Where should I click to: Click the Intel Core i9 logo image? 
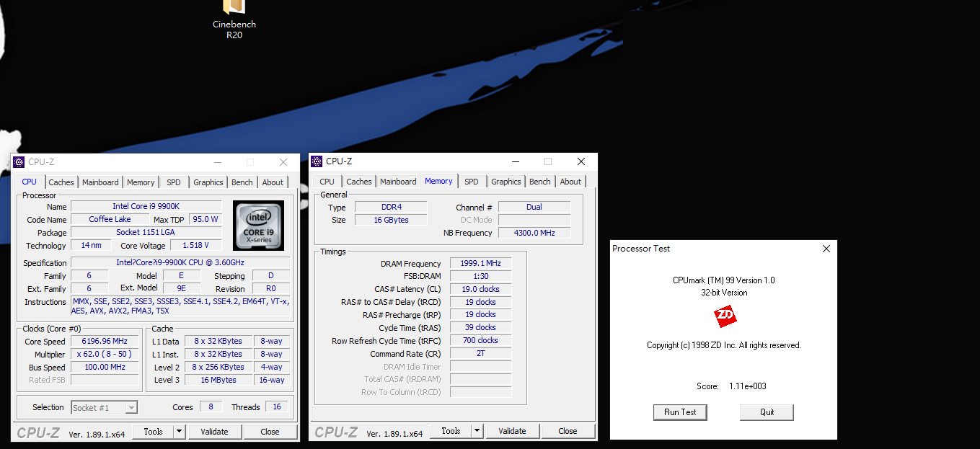click(x=258, y=226)
